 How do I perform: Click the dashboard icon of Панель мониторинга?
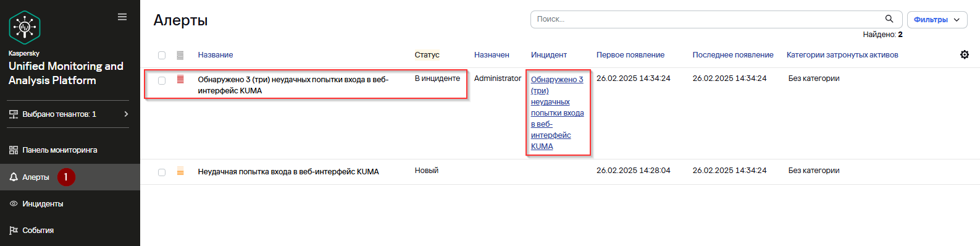pyautogui.click(x=14, y=150)
